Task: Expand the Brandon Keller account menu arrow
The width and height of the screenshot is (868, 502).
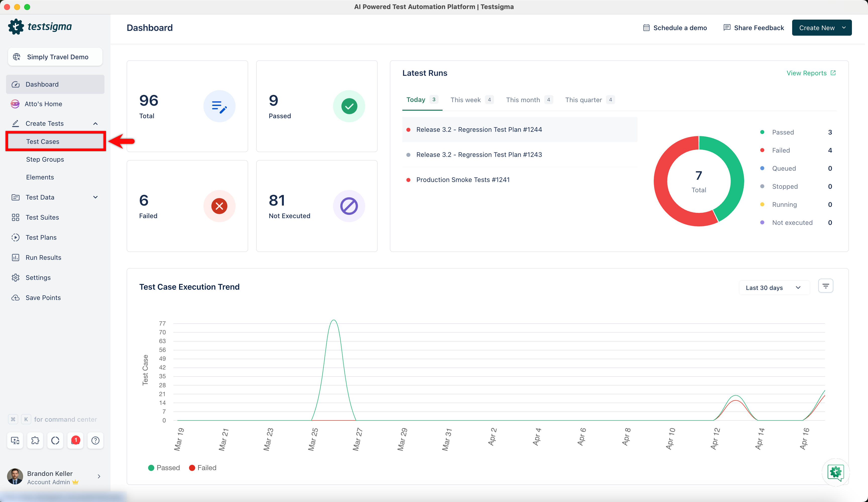Action: [99, 476]
